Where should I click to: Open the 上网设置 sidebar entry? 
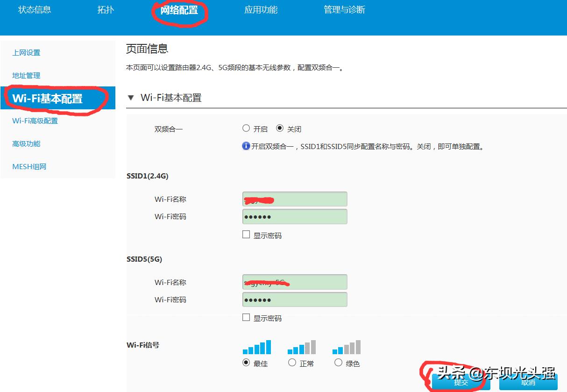(x=26, y=53)
